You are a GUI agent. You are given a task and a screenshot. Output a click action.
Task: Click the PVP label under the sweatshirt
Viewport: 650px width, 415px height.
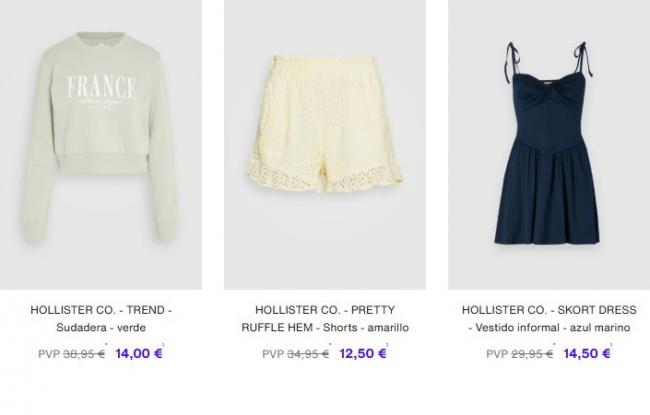click(x=49, y=354)
